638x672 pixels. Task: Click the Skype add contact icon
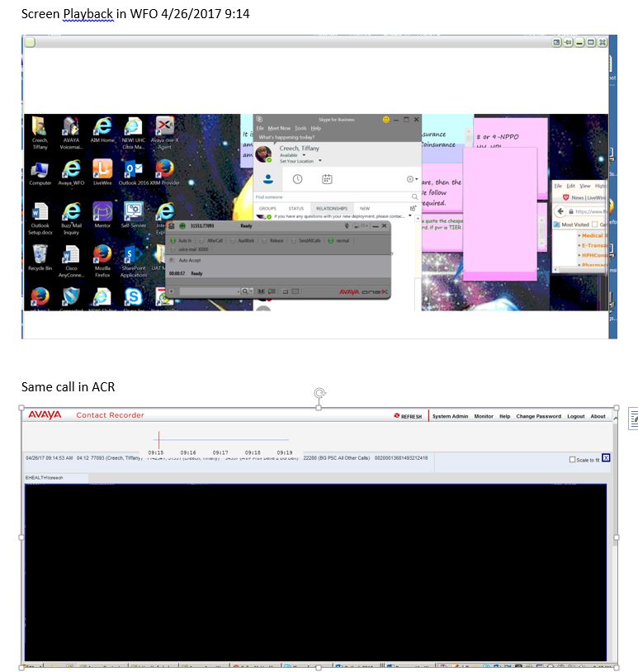pyautogui.click(x=413, y=208)
